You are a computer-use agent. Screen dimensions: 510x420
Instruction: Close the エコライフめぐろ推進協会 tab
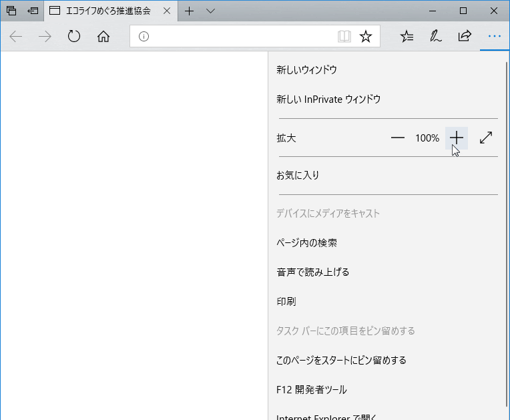pyautogui.click(x=167, y=11)
